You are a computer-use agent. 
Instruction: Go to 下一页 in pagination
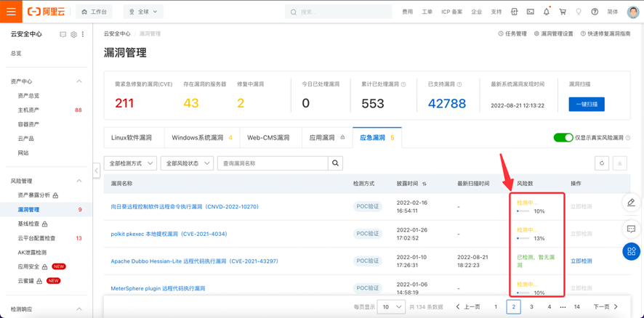[605, 306]
